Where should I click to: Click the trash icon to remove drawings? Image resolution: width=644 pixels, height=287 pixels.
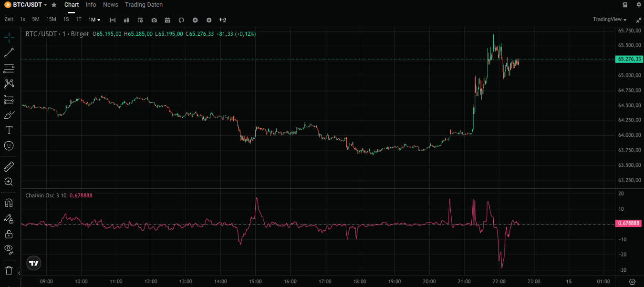coord(9,270)
